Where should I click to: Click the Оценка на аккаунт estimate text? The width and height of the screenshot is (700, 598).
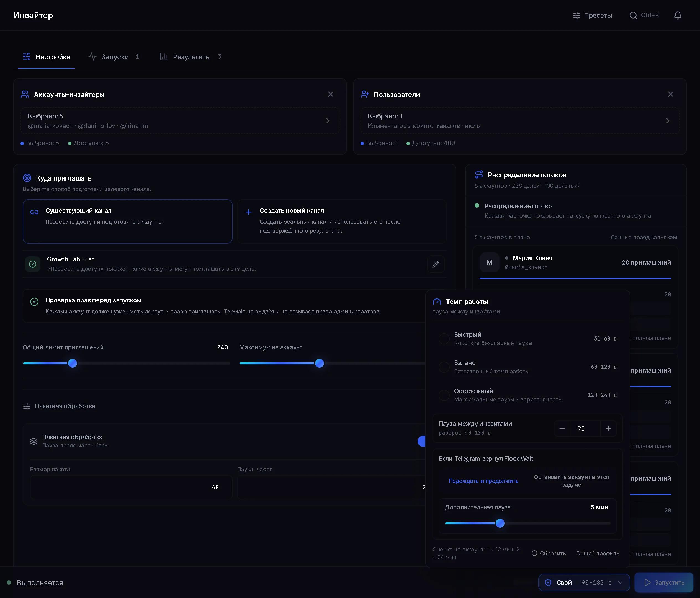click(x=476, y=553)
